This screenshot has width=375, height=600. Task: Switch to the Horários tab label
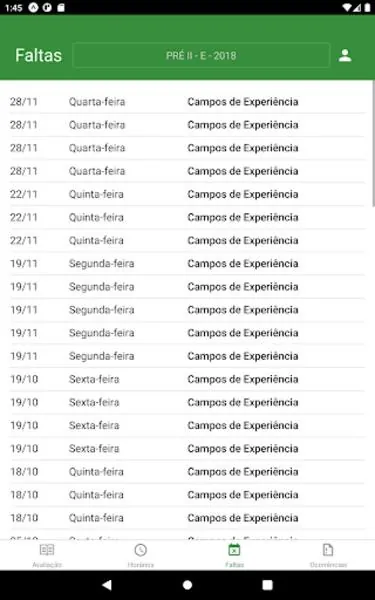[140, 565]
